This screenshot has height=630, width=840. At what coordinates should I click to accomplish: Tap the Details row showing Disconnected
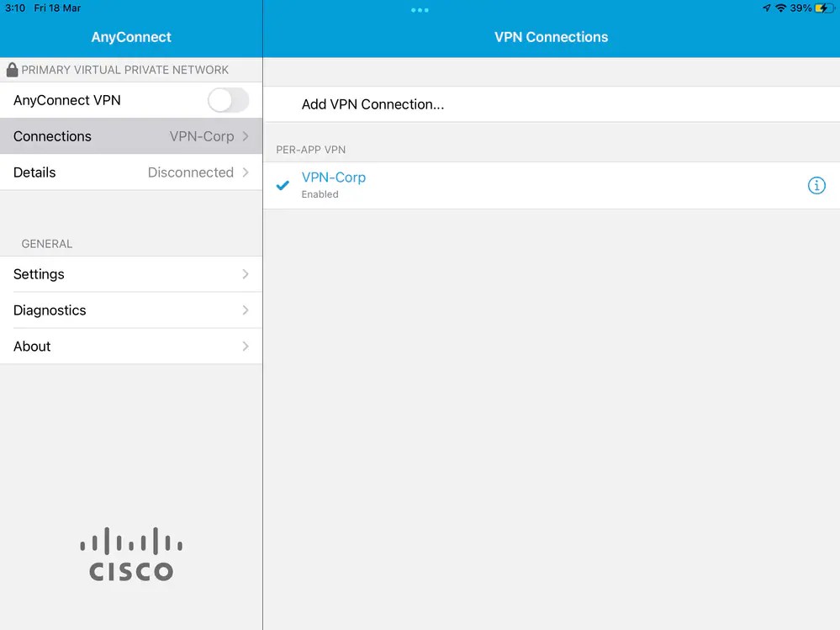130,172
